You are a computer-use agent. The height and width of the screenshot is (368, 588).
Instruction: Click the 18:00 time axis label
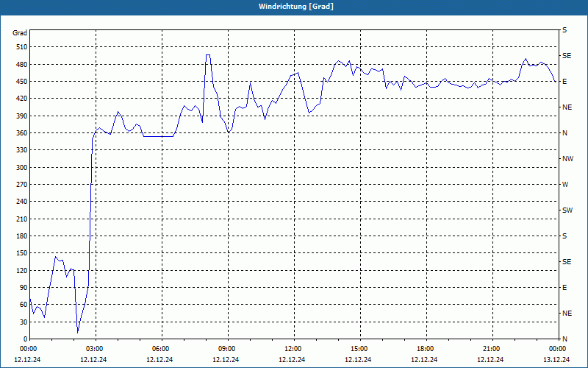426,348
